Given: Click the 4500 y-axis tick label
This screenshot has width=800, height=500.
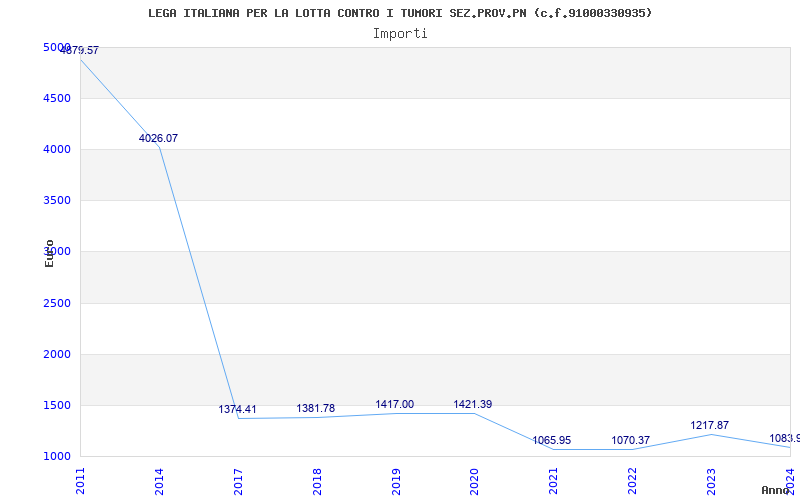Looking at the screenshot, I should (57, 98).
